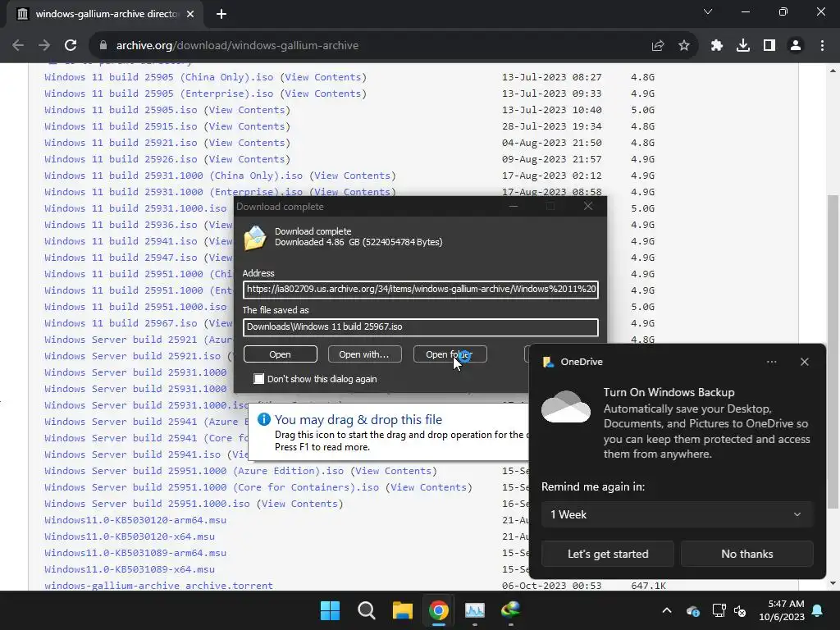Click the URL address bar
The image size is (840, 630).
pos(375,46)
